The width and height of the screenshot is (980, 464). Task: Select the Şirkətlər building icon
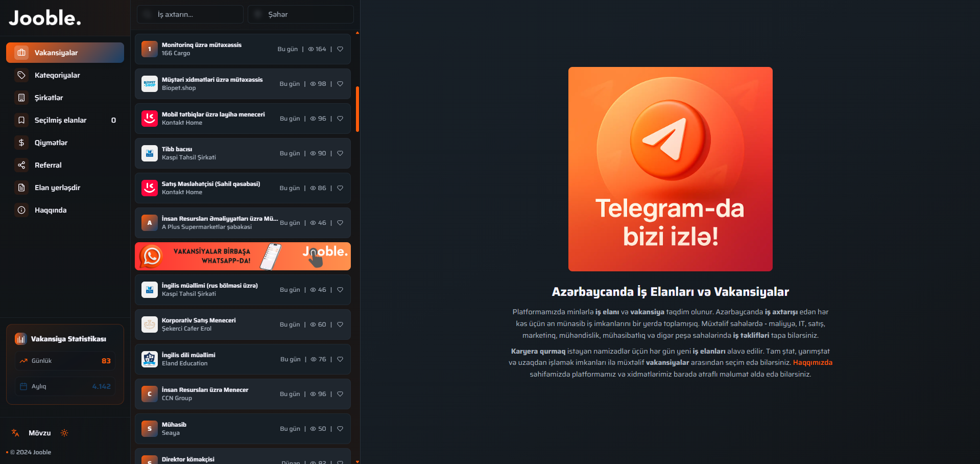pos(21,98)
